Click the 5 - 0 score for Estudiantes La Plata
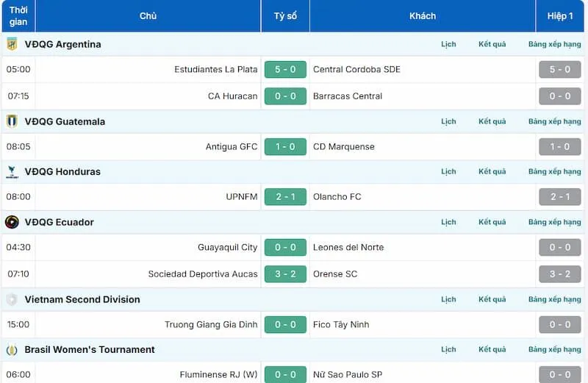The image size is (588, 383). click(285, 70)
